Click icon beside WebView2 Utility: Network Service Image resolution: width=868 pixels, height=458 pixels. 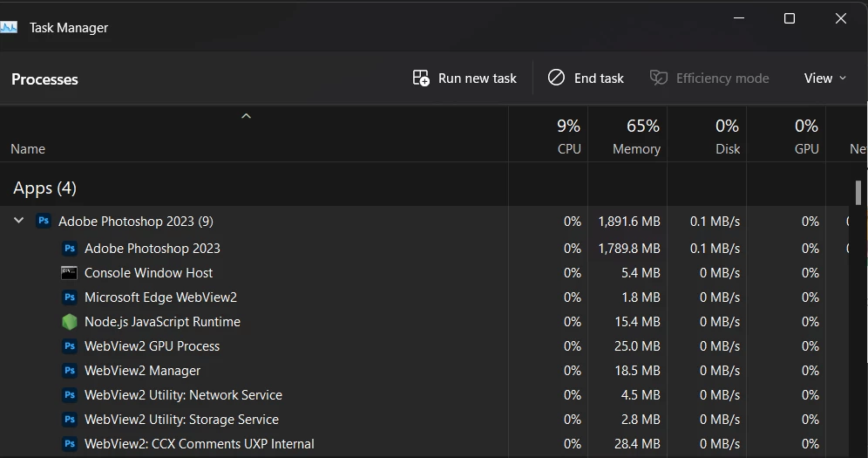[x=69, y=395]
